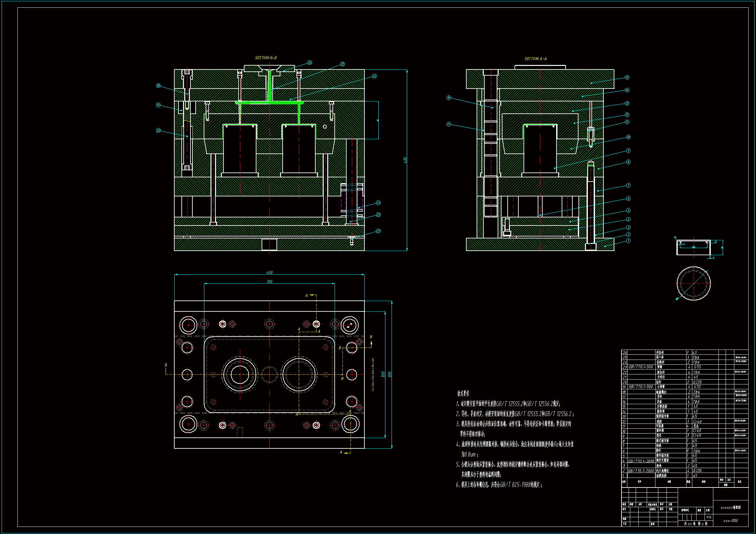Viewport: 756px width, 534px height.
Task: Click technical requirement item 6 text
Action: click(499, 485)
